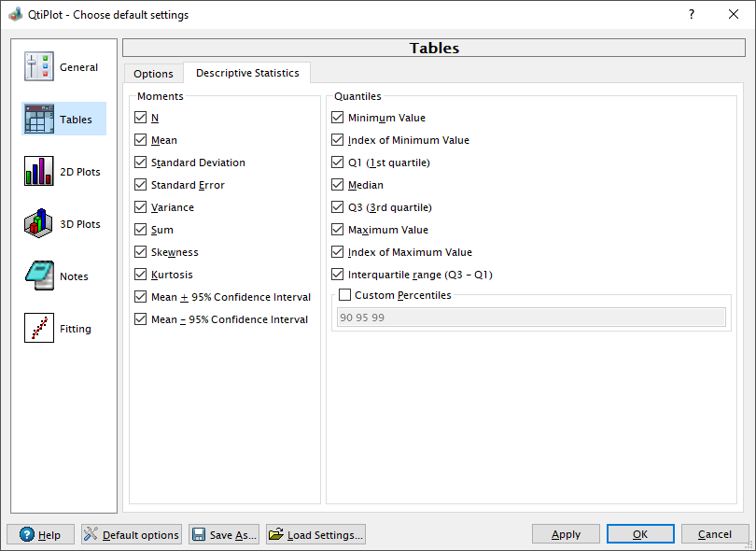Click the Apply button
This screenshot has height=551, width=756.
566,534
